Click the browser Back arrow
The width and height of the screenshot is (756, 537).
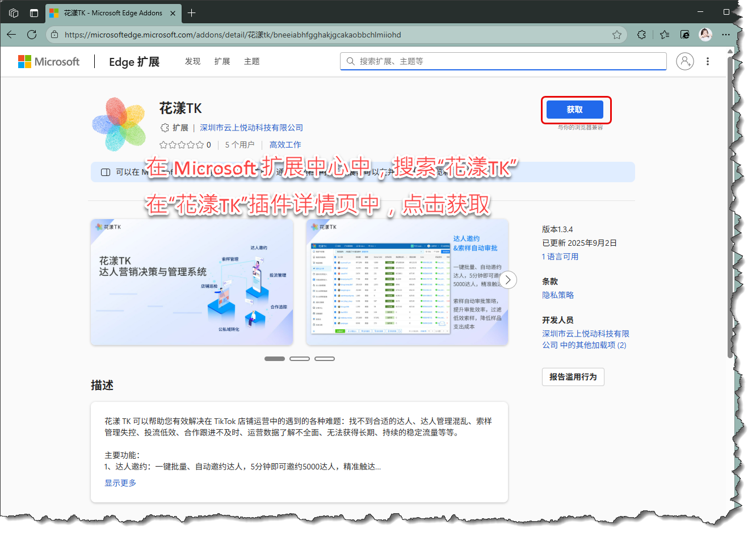tap(11, 35)
